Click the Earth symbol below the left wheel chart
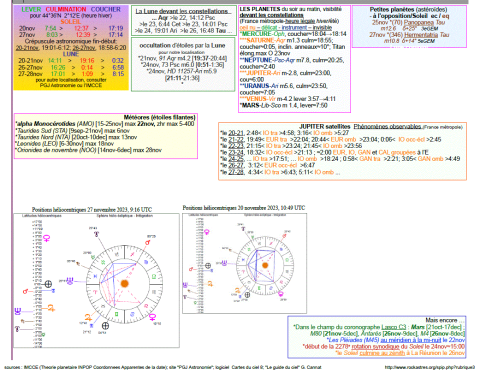 pyautogui.click(x=105, y=326)
